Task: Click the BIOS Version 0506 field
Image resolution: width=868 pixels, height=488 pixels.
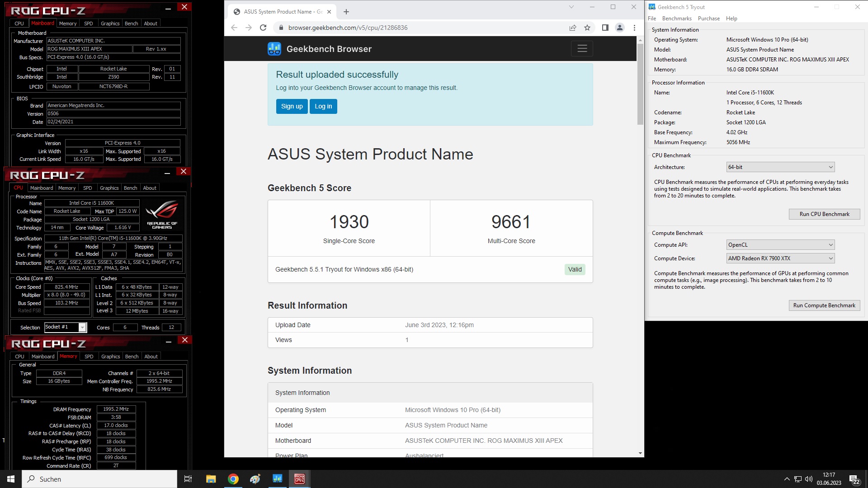Action: pos(113,114)
